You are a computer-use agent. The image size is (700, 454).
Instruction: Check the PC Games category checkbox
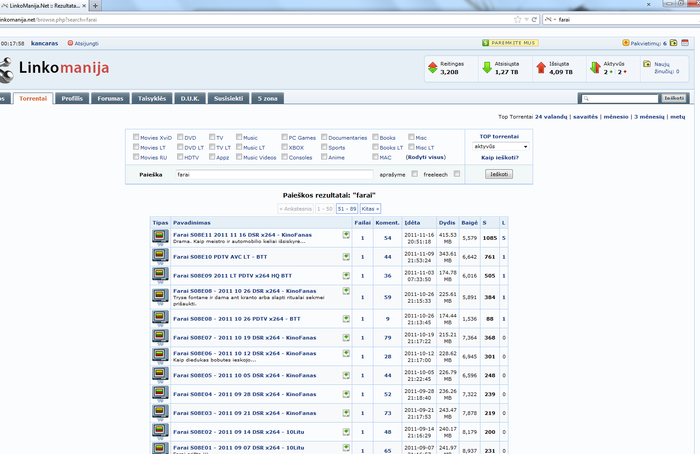tap(284, 137)
